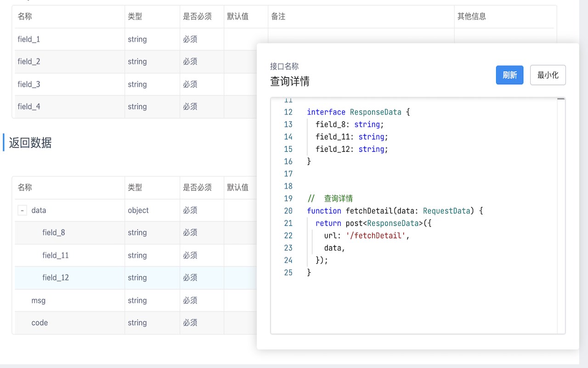The image size is (588, 368).
Task: Click 名称 header of the return data table
Action: pyautogui.click(x=25, y=188)
